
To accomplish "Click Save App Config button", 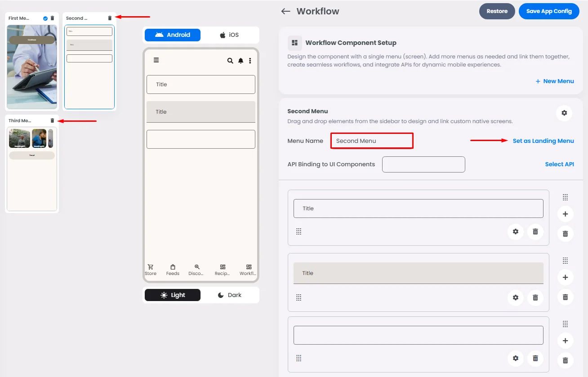I will 549,11.
